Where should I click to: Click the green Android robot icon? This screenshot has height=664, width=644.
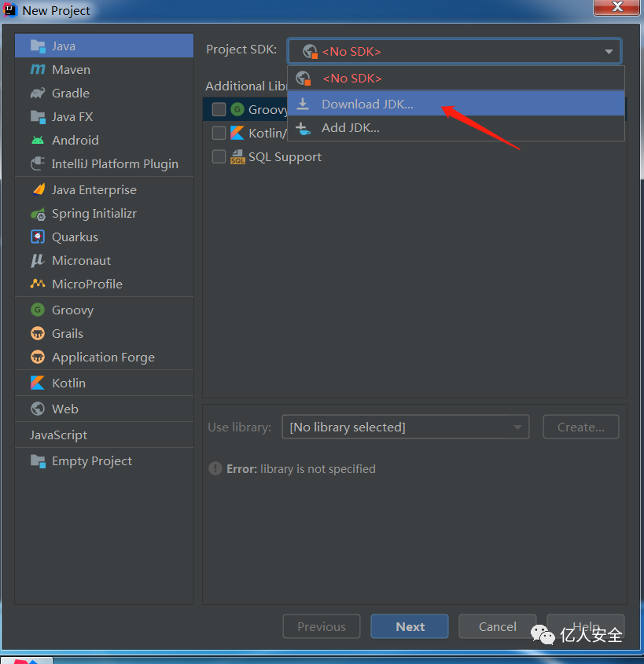pyautogui.click(x=38, y=140)
